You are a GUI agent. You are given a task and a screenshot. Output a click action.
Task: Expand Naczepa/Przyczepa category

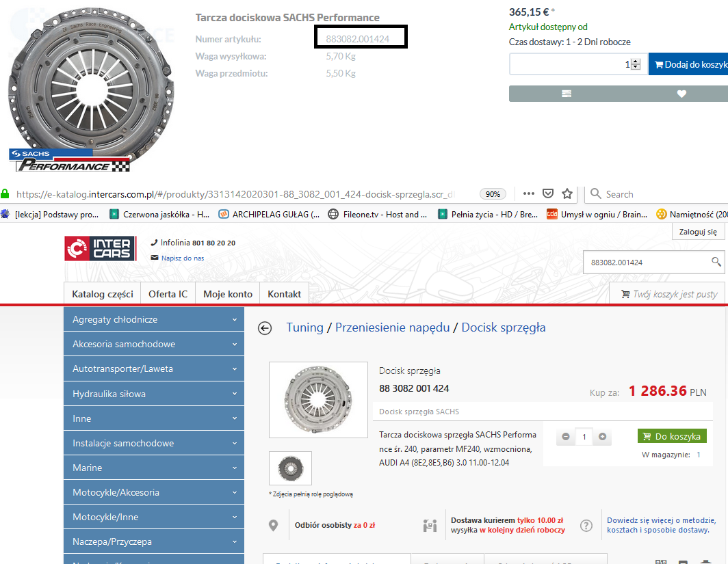[154, 541]
